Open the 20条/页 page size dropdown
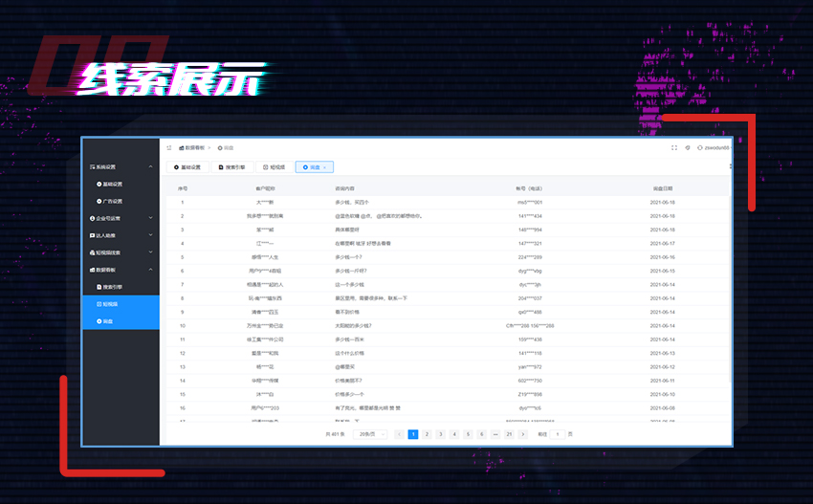Screen dimensions: 813x504 (x=370, y=434)
